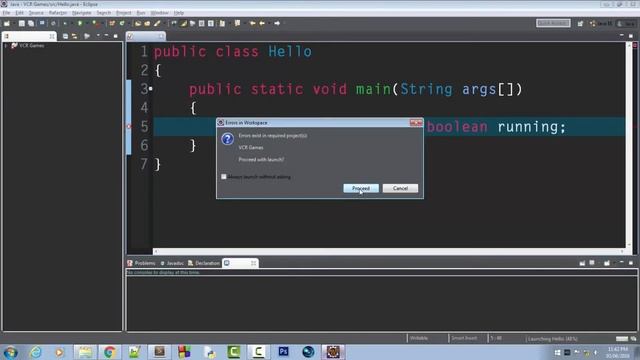640x360 pixels.
Task: Switch to the Problems tab
Action: tap(141, 263)
